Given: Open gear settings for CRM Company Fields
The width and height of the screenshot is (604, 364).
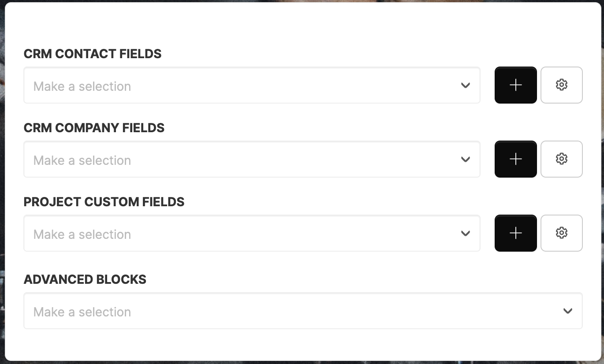Looking at the screenshot, I should point(562,159).
